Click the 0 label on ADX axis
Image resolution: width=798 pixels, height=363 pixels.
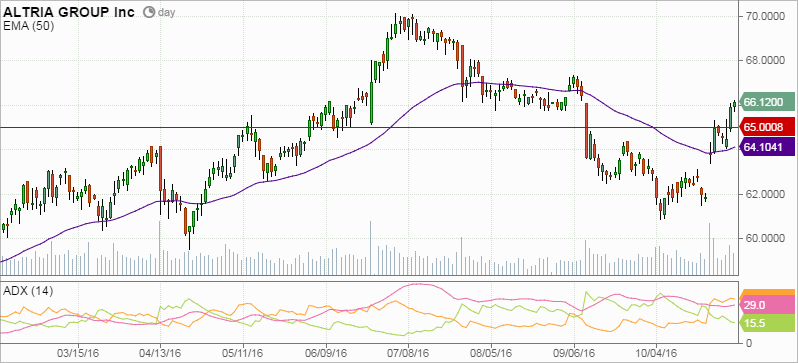[x=748, y=344]
